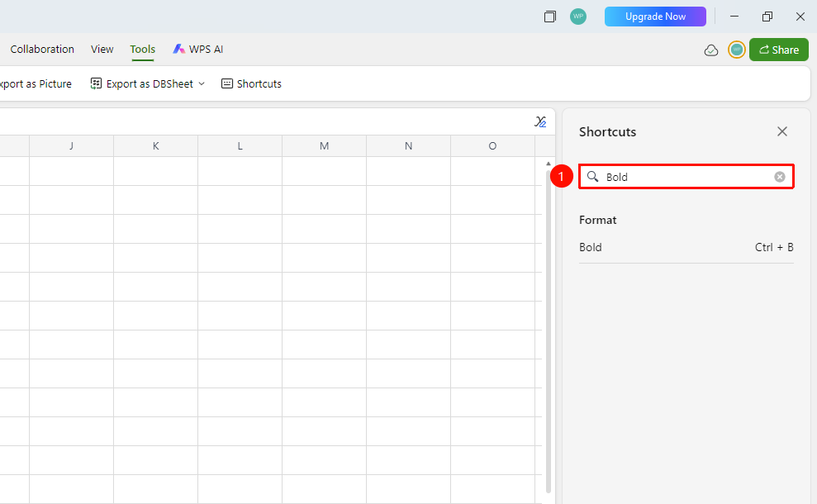Click the magnifier icon in the Shortcuts search
This screenshot has height=504, width=817.
(x=592, y=176)
